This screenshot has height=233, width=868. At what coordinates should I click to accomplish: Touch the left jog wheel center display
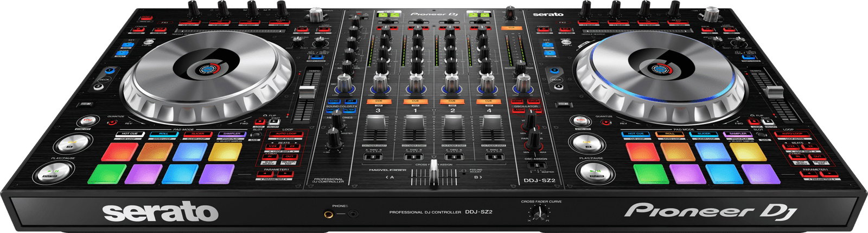pos(206,69)
